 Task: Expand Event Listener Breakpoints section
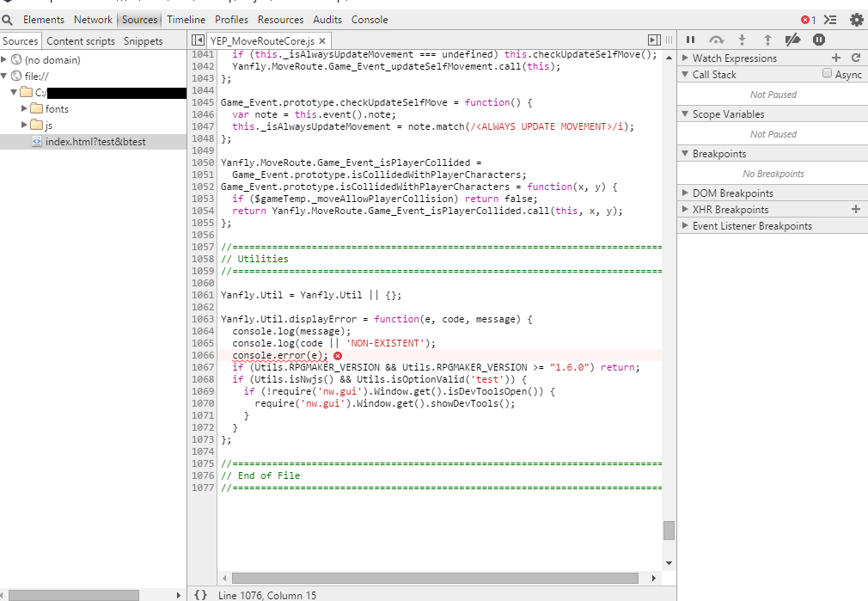[x=685, y=225]
